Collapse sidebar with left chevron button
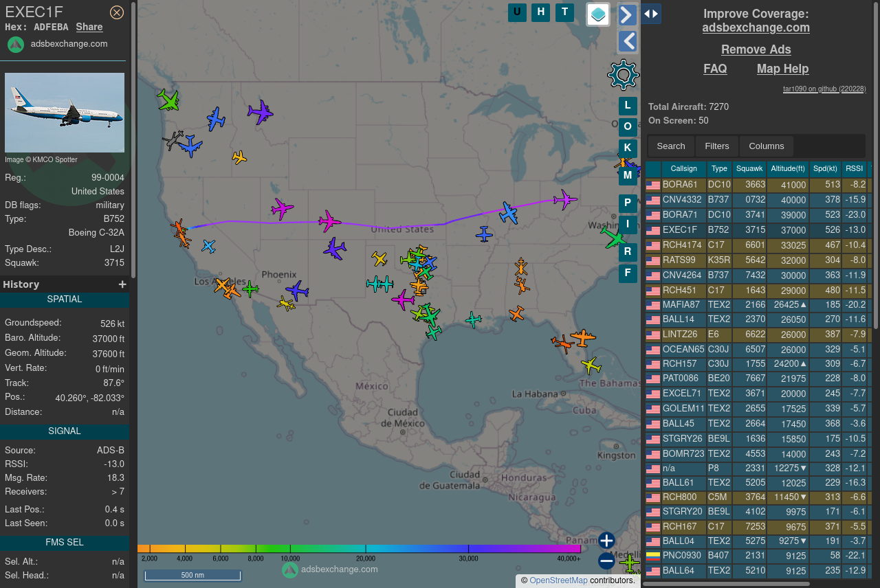Viewport: 880px width, 588px height. pyautogui.click(x=627, y=41)
